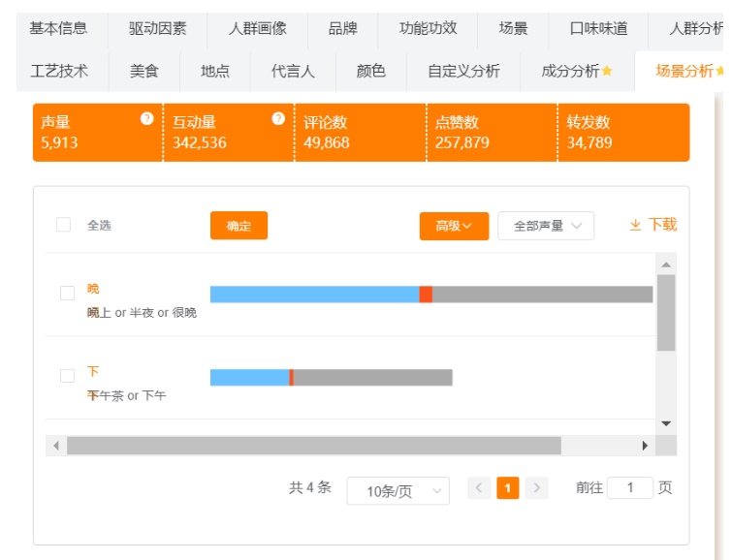This screenshot has width=732, height=560.
Task: Go to the next page arrow
Action: [x=537, y=488]
